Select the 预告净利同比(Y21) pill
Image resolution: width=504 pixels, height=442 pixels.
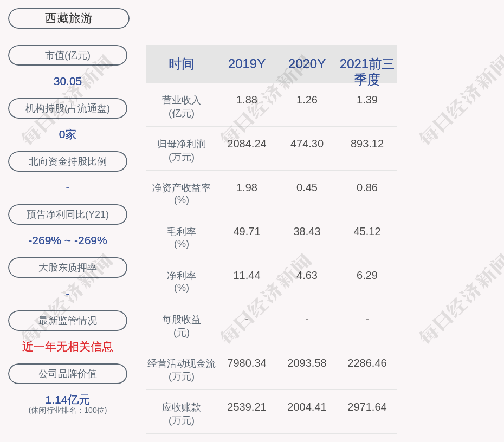coord(68,214)
